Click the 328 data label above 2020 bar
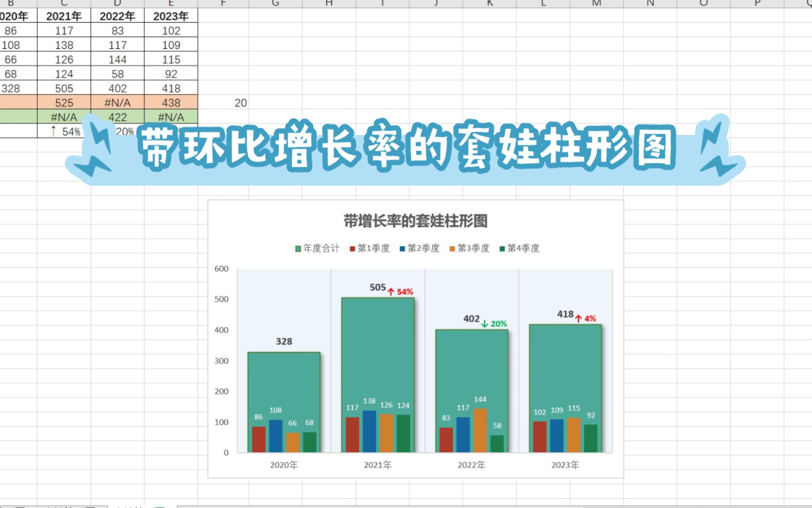812x508 pixels. point(284,341)
